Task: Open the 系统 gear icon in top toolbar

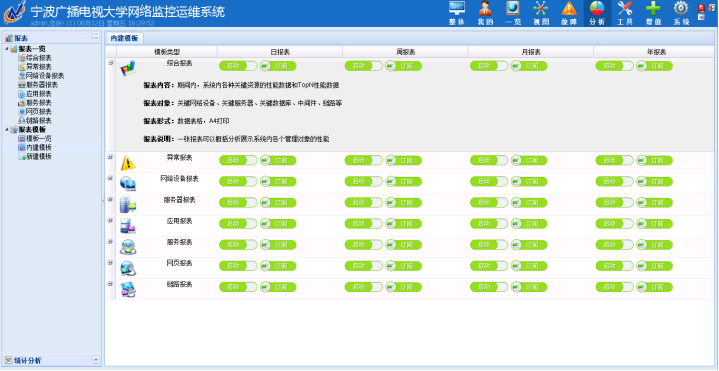Action: (681, 8)
